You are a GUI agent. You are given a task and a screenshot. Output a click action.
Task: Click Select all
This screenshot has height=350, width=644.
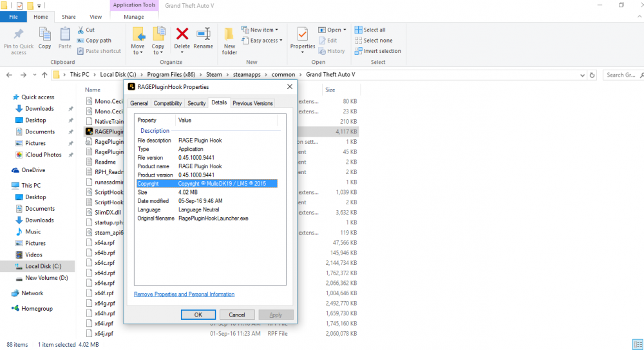(x=370, y=30)
